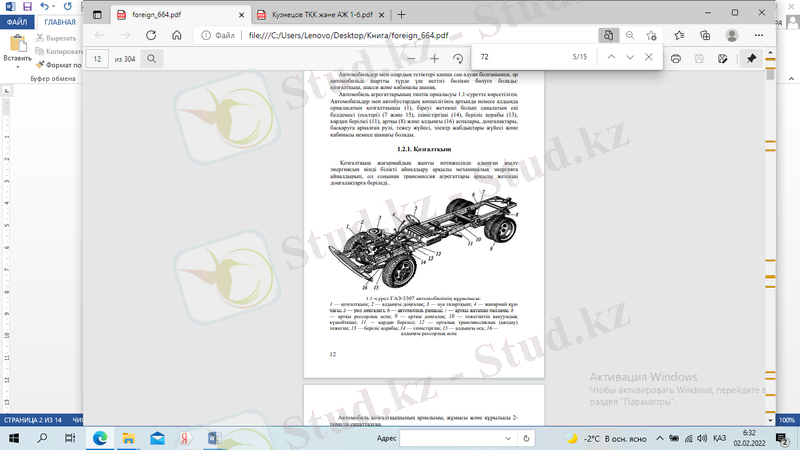The width and height of the screenshot is (800, 450).
Task: Go to next search result arrow
Action: click(629, 57)
